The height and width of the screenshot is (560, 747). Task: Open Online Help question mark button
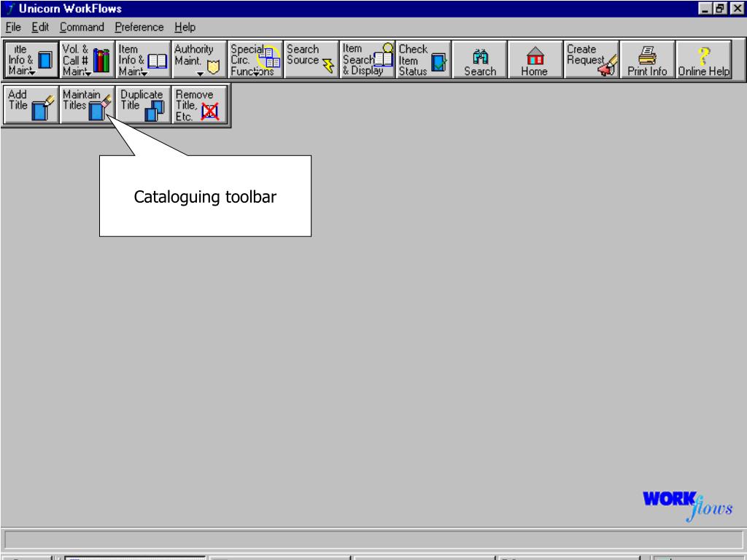pyautogui.click(x=704, y=60)
